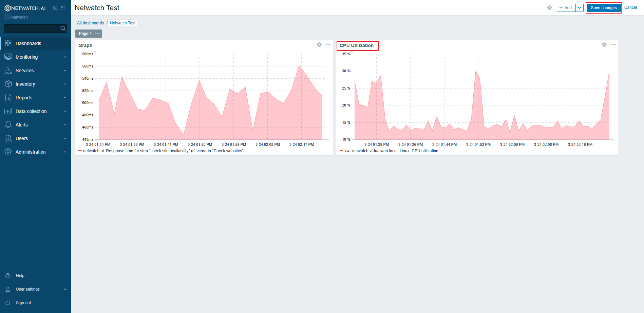Open Graph widget three-dot actions menu
This screenshot has width=644, height=313.
pyautogui.click(x=328, y=45)
